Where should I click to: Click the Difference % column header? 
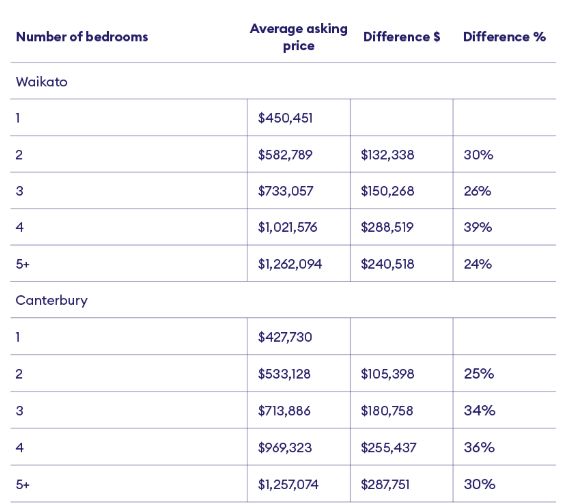[504, 37]
